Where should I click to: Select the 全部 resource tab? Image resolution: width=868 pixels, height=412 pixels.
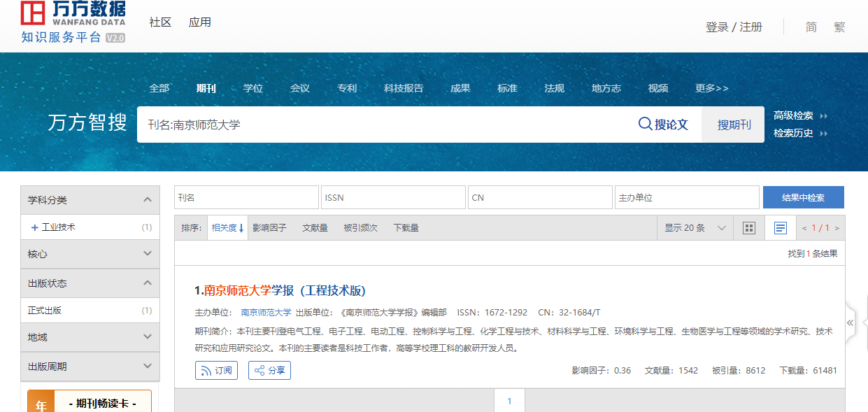pyautogui.click(x=159, y=88)
